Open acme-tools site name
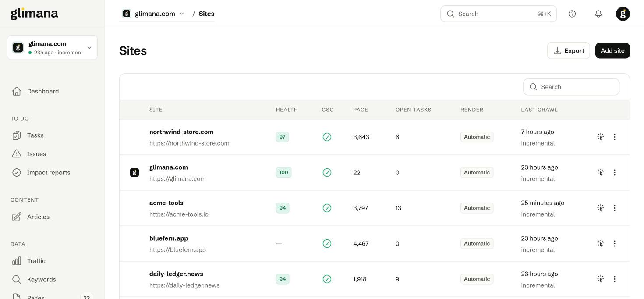Screen dimensions: 644x299 [166, 203]
